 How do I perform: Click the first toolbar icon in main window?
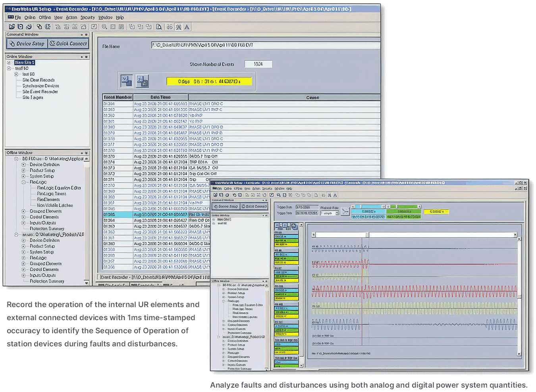click(x=12, y=27)
